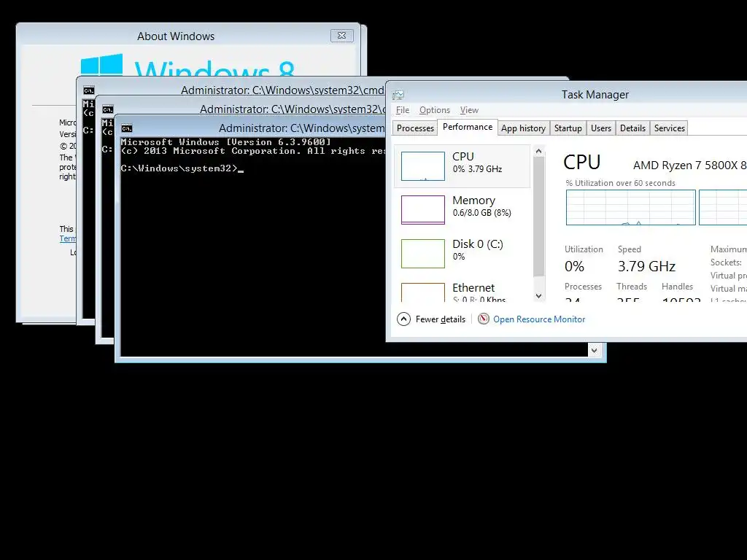The width and height of the screenshot is (747, 560).
Task: Select the CPU resource graph thumbnail
Action: [423, 166]
